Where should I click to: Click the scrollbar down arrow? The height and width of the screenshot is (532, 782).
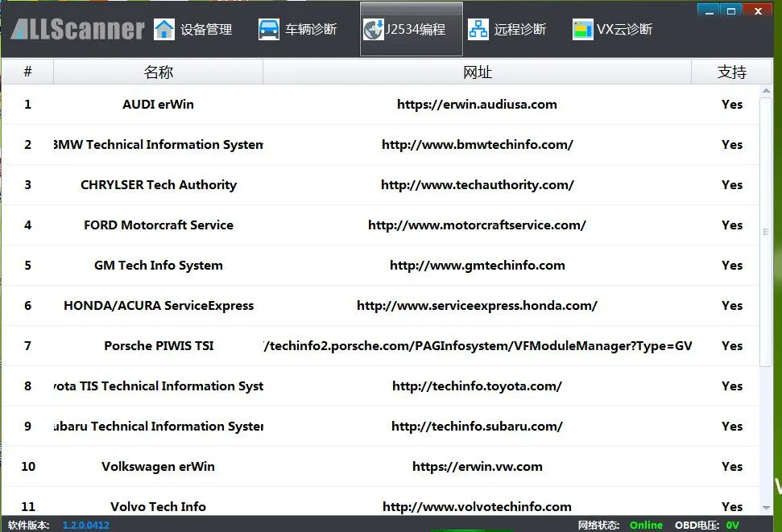click(x=766, y=508)
